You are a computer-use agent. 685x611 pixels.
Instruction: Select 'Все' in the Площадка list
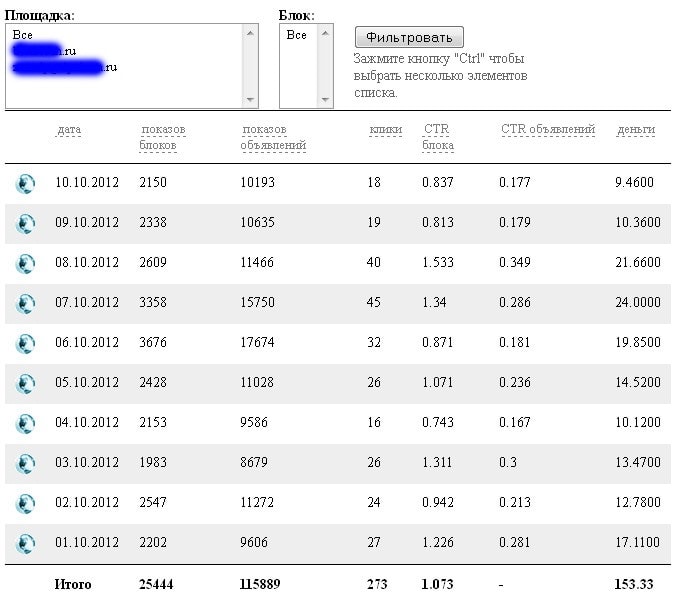(x=23, y=35)
